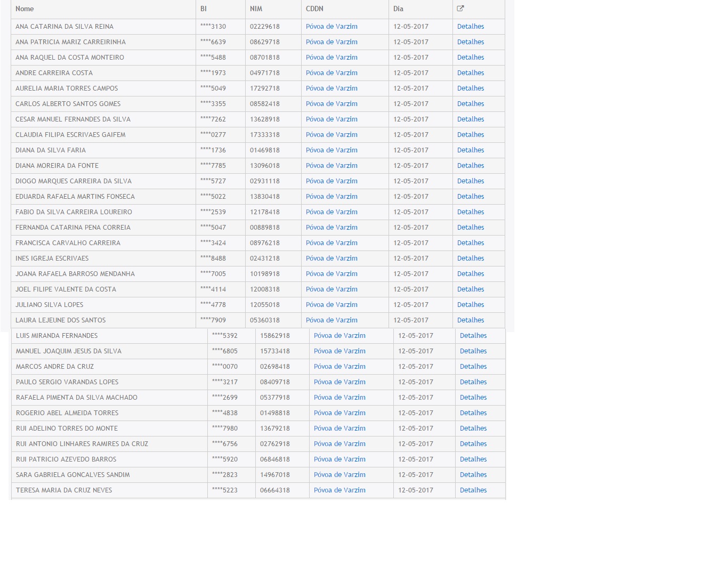Click Póvoa de Varzim for Eduarda Rafaela Martins Fonseca
This screenshot has height=582, width=728.
[x=331, y=197]
